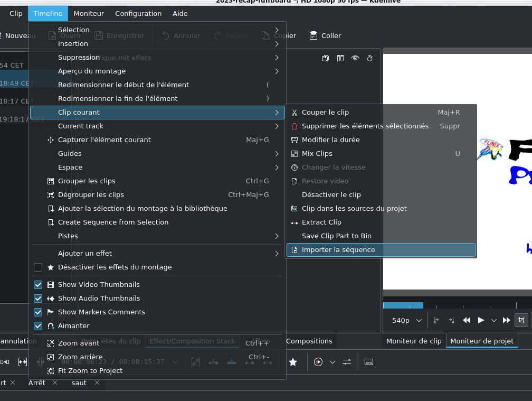Image resolution: width=532 pixels, height=401 pixels.
Task: Click the red trash icon for Supprimer les éléments sélectionnés
Action: click(294, 126)
